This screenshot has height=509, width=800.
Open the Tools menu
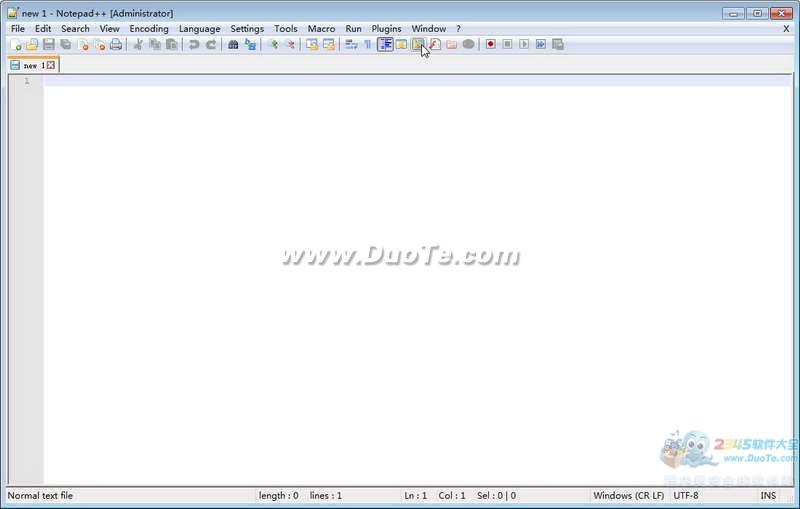pyautogui.click(x=286, y=29)
